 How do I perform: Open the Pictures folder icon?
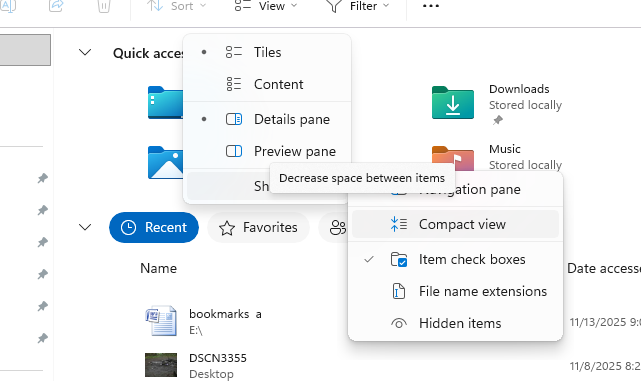(x=165, y=162)
